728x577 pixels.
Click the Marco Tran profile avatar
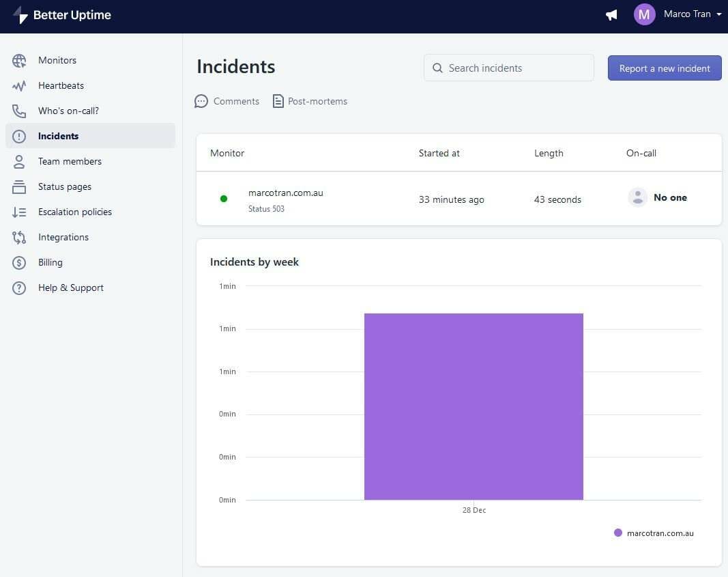pyautogui.click(x=644, y=14)
